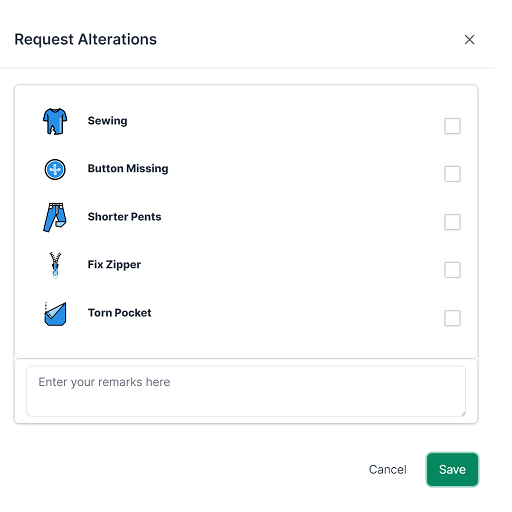The width and height of the screenshot is (512, 512).
Task: Click the Cancel button
Action: [x=388, y=470]
